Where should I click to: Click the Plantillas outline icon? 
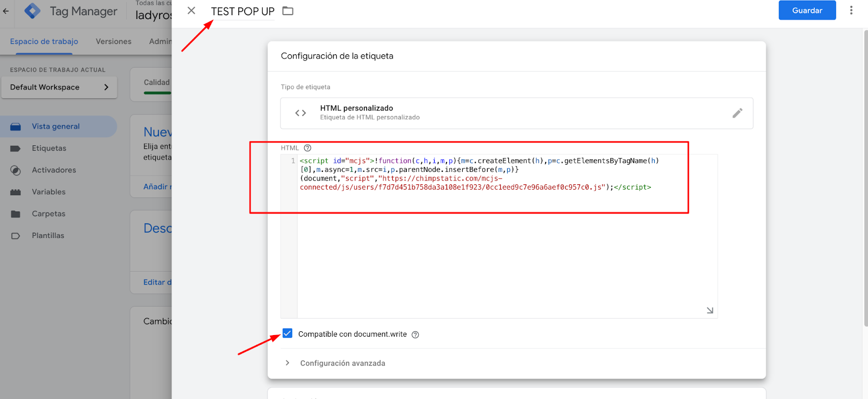tap(16, 236)
